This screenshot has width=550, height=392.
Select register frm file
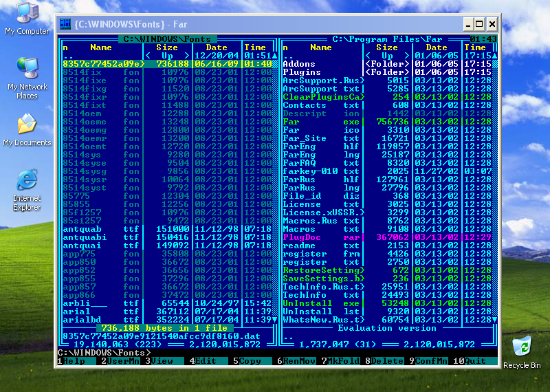(x=387, y=254)
